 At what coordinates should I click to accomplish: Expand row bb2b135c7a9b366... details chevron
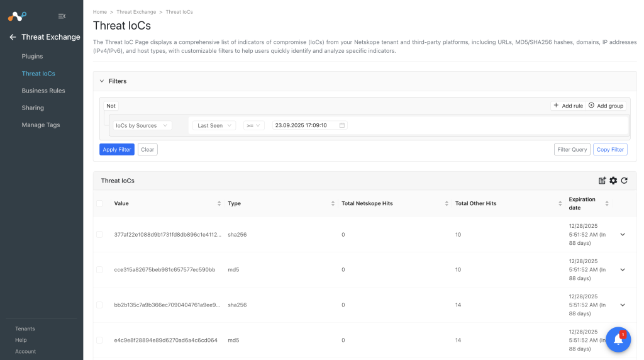(623, 305)
